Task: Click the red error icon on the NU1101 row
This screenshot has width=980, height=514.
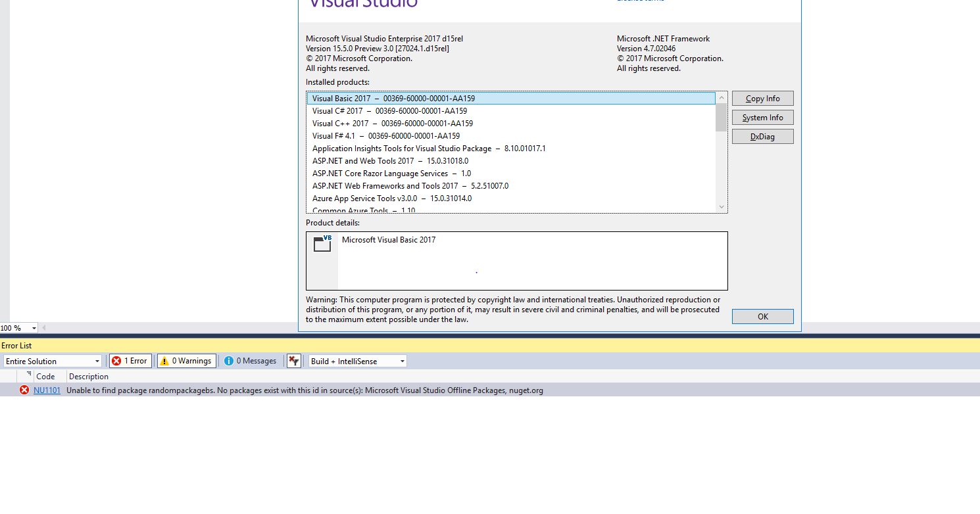Action: tap(24, 390)
